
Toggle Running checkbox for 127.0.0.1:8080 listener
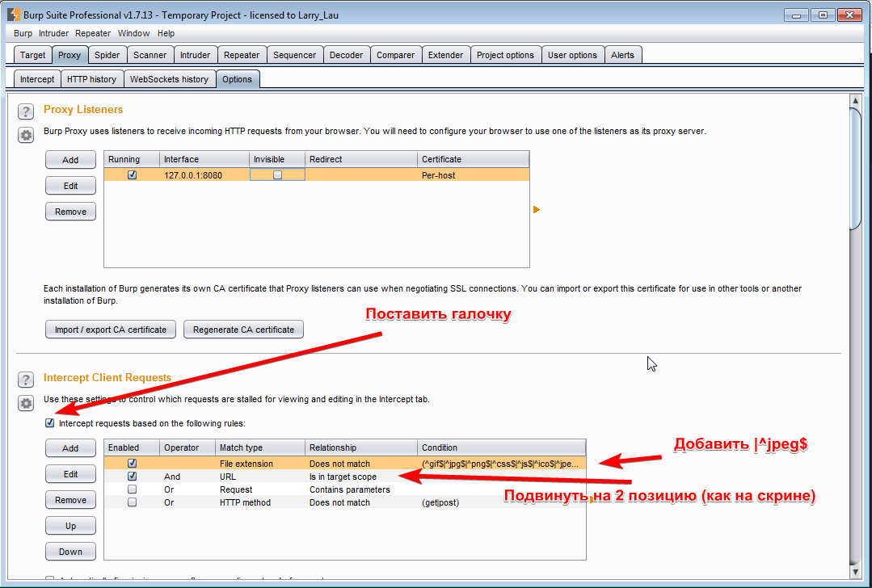tap(133, 174)
